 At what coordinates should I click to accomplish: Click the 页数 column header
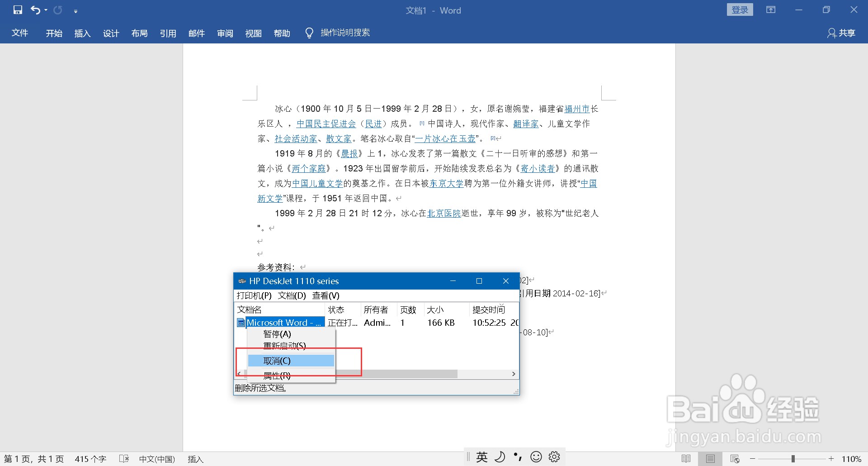point(411,309)
